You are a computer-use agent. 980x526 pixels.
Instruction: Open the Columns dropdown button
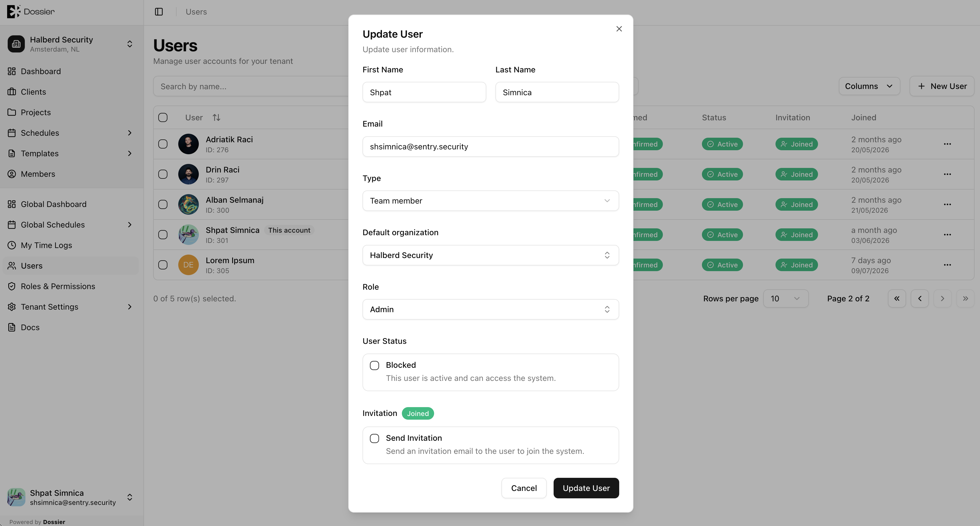tap(869, 86)
